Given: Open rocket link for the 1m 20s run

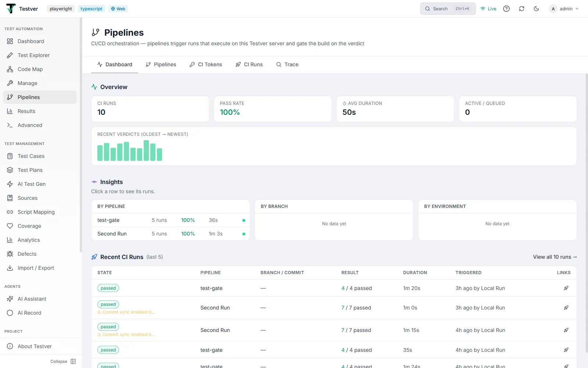Looking at the screenshot, I should click(x=566, y=288).
